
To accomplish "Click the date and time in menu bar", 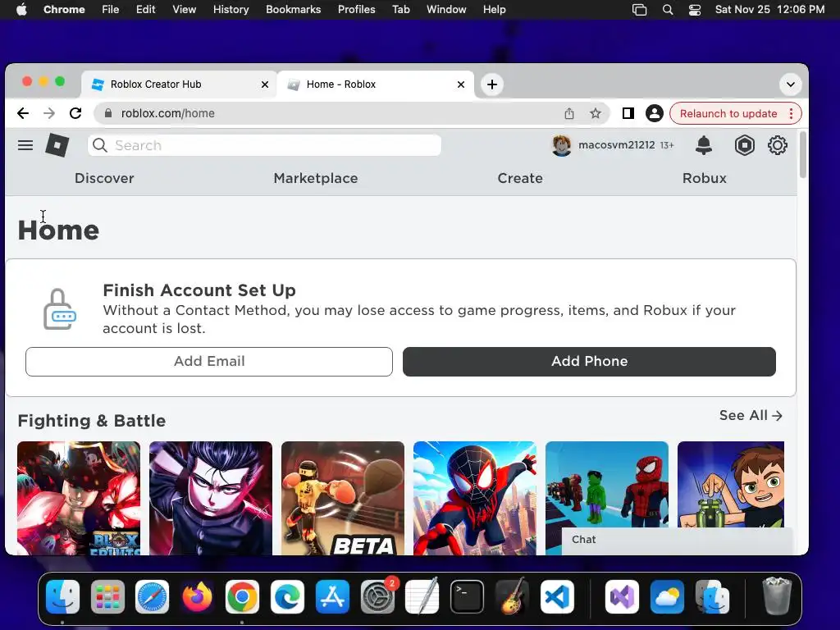I will [769, 10].
